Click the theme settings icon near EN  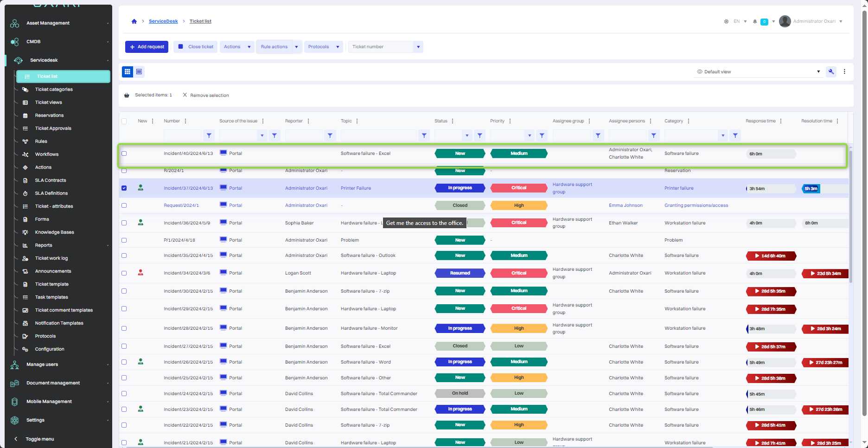point(726,21)
